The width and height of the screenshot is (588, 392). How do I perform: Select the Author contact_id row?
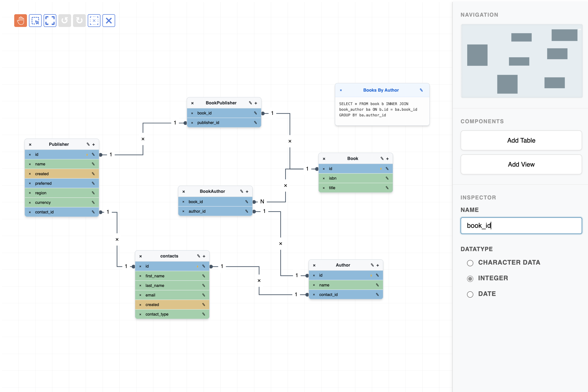346,294
